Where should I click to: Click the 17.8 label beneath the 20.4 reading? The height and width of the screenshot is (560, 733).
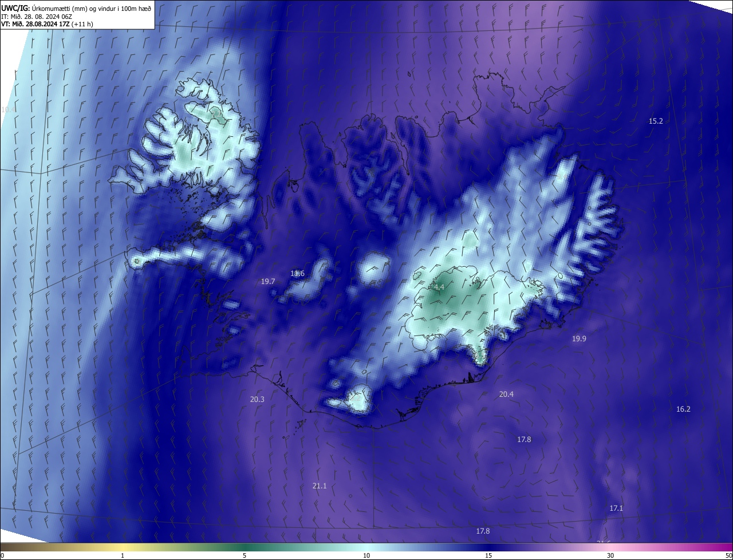pos(524,439)
